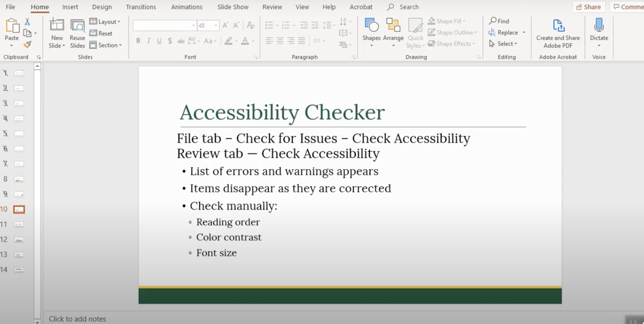This screenshot has width=644, height=324.
Task: Switch to the Review tab
Action: coord(272,7)
